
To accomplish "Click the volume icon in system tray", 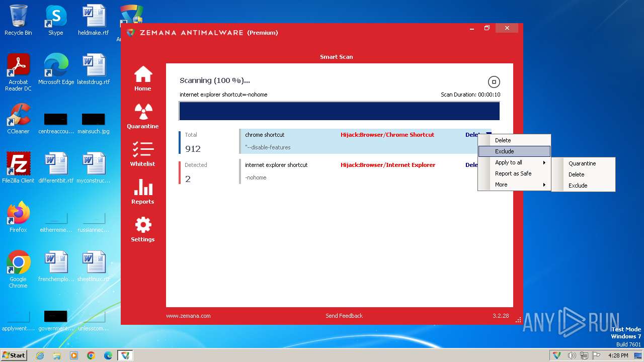I will (x=572, y=355).
